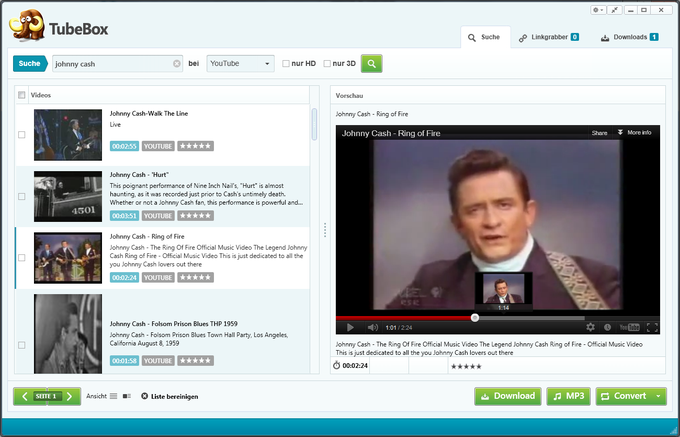The width and height of the screenshot is (680, 437).
Task: Open the player quality settings gear
Action: point(590,327)
